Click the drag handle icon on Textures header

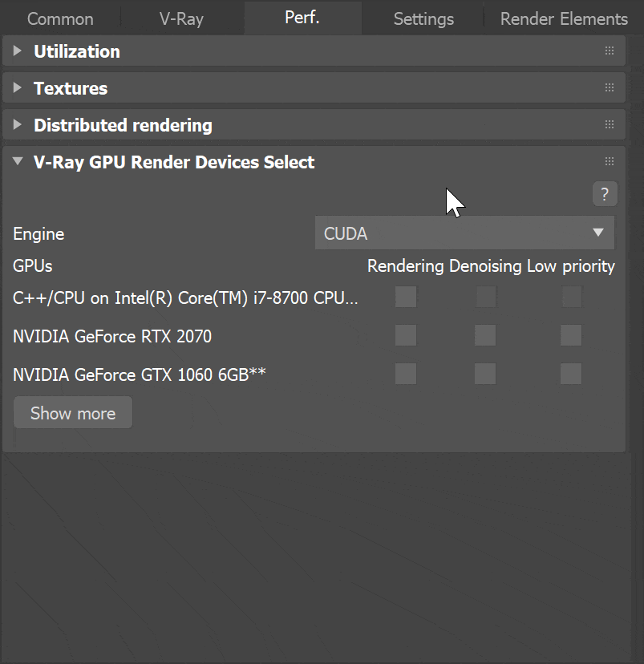point(610,87)
